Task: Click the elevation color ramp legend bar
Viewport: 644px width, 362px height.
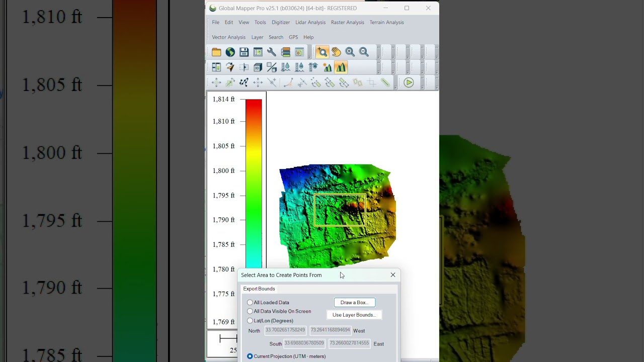Action: point(254,184)
